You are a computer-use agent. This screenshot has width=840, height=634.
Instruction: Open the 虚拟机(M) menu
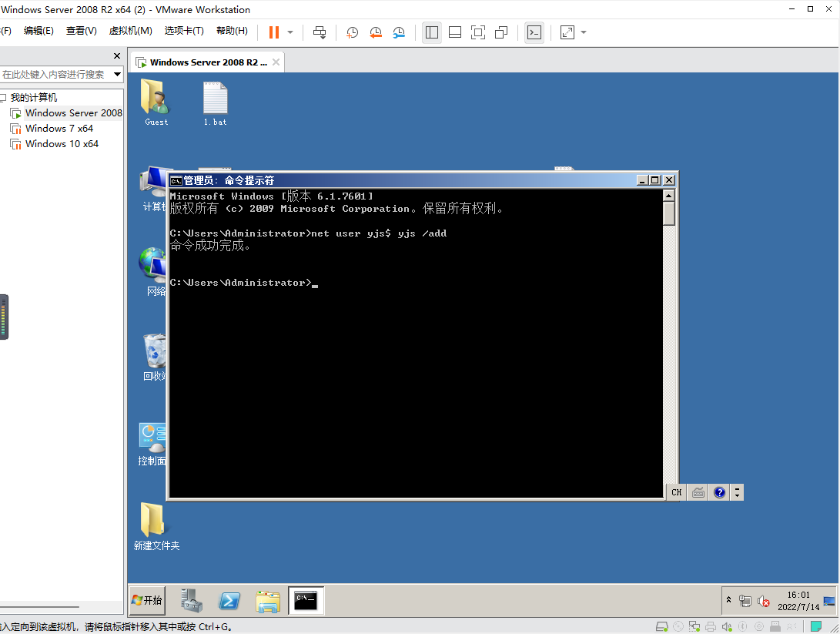tap(130, 31)
